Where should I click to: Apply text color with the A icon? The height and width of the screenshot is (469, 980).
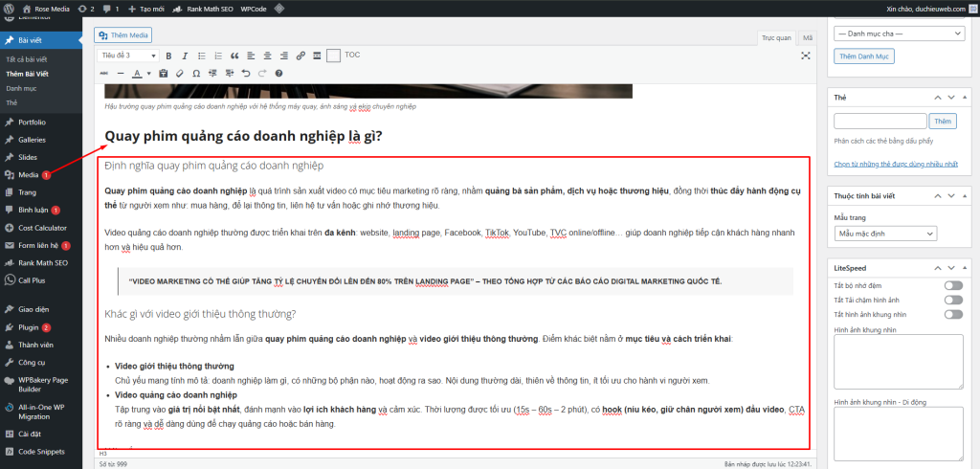tap(138, 73)
